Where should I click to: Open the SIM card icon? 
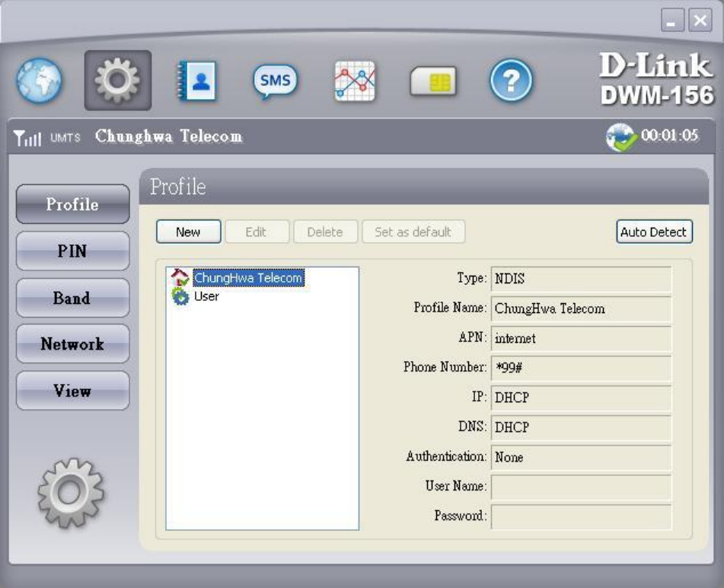coord(433,81)
